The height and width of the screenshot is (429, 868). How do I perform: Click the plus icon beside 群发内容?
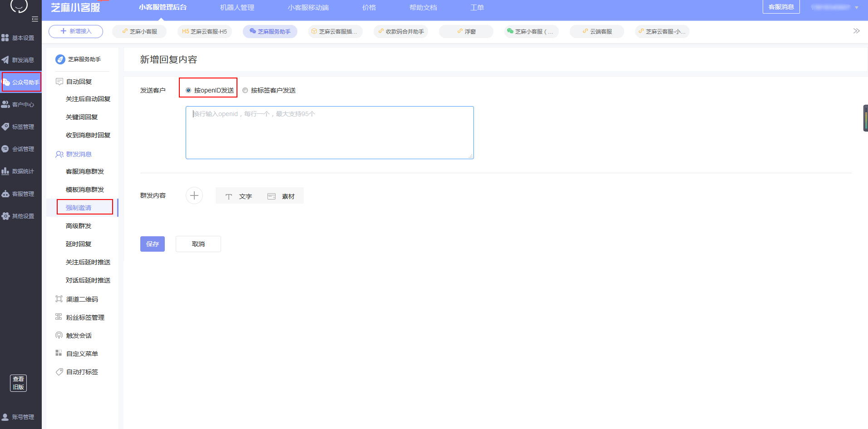[194, 195]
